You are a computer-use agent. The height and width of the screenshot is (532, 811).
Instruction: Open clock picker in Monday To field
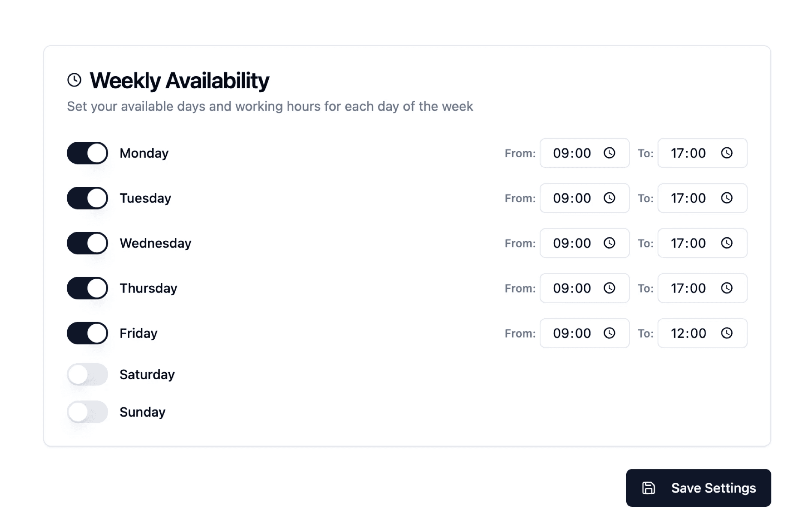point(727,153)
